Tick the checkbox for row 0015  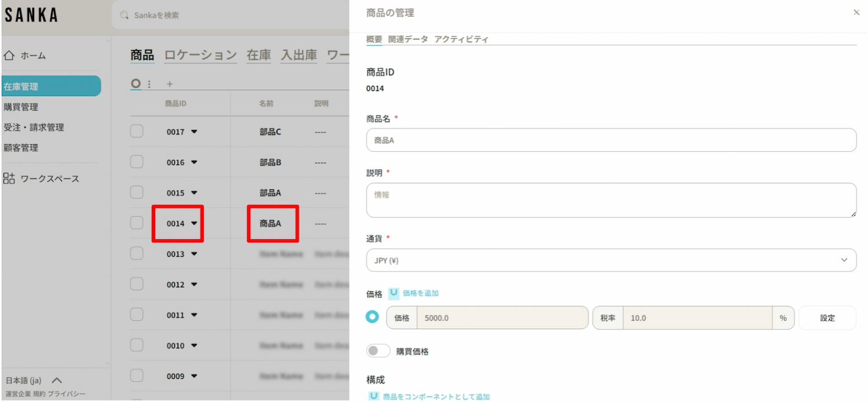click(x=137, y=192)
